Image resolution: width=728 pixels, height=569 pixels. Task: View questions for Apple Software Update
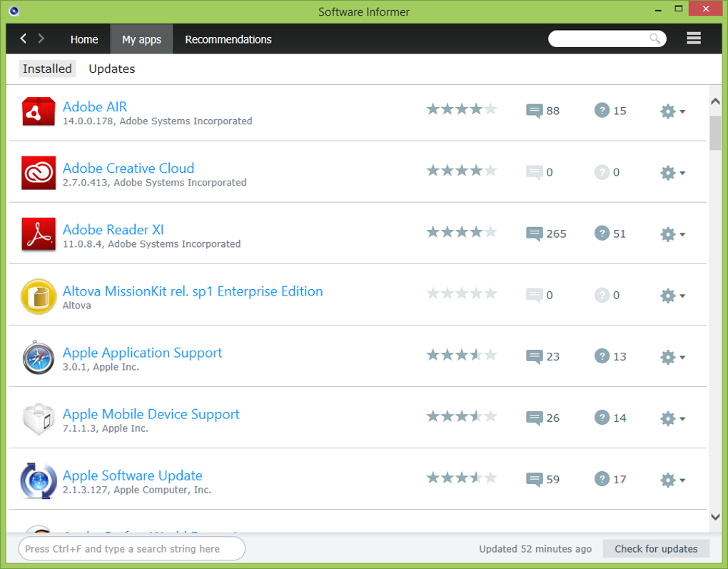pos(610,479)
